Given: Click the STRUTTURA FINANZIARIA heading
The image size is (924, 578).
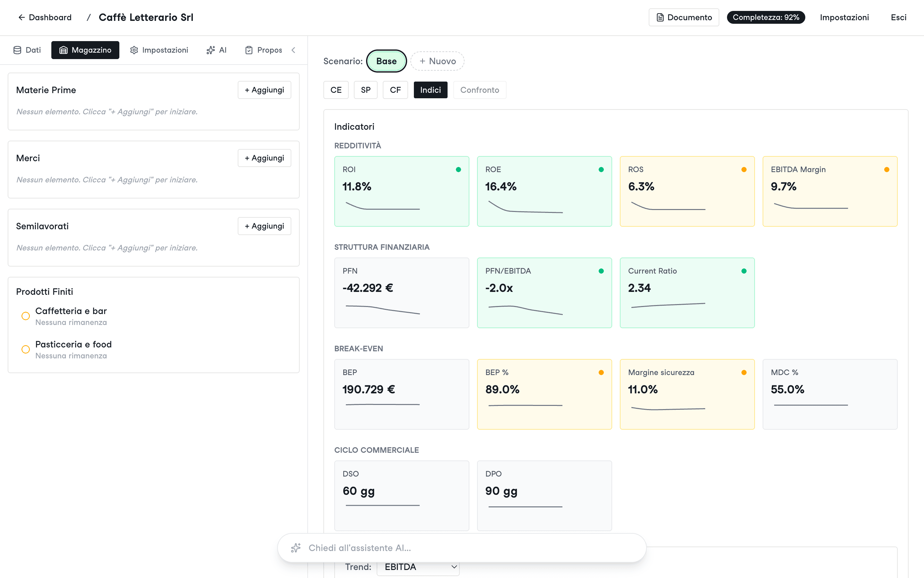Looking at the screenshot, I should click(382, 247).
